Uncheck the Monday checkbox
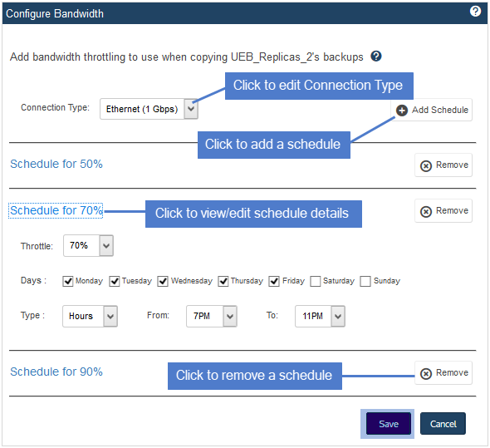Image resolution: width=490 pixels, height=448 pixels. pyautogui.click(x=68, y=281)
